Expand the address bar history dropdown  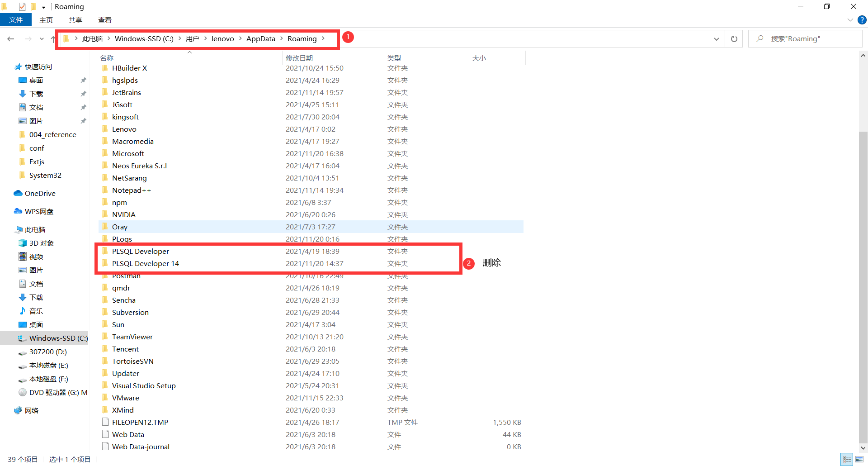coord(717,39)
